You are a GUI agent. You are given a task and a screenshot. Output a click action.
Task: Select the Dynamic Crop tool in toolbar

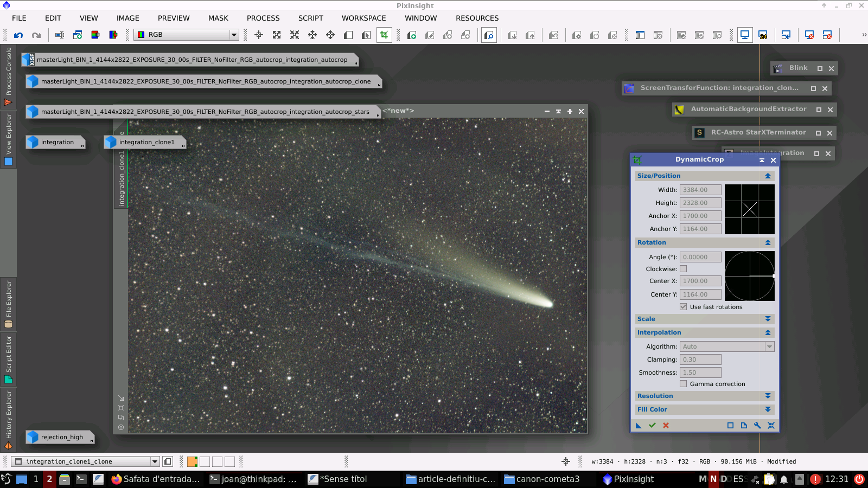point(384,35)
